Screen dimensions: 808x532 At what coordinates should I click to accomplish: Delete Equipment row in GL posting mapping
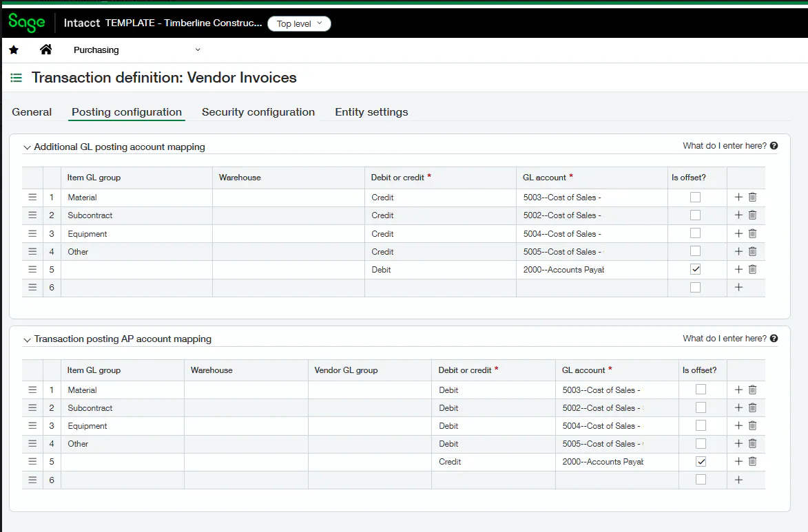click(x=752, y=234)
